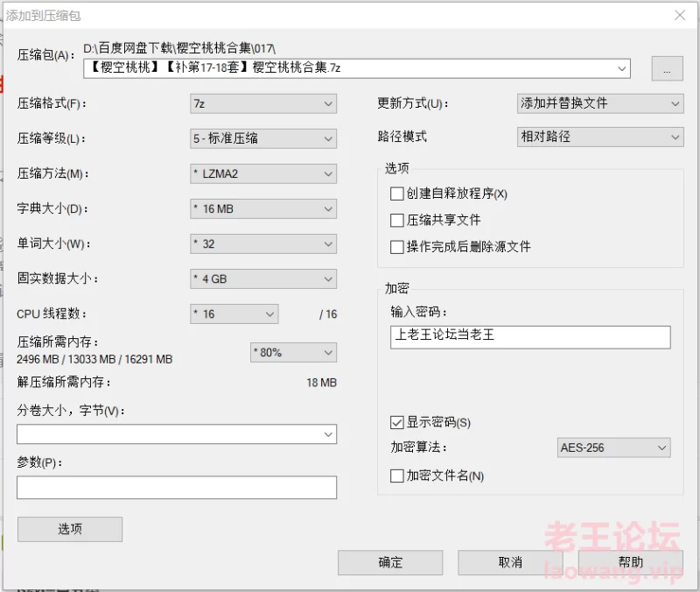Open the archive name dropdown list
The width and height of the screenshot is (700, 592).
click(x=621, y=68)
